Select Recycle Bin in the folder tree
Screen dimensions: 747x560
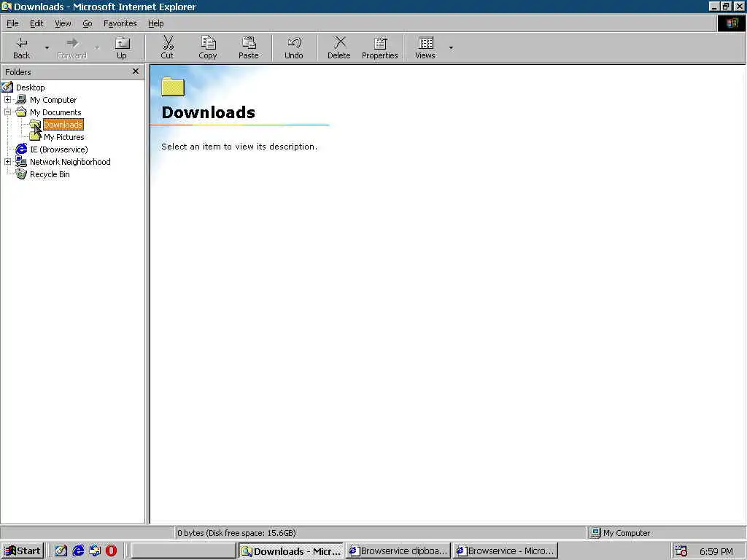point(50,174)
